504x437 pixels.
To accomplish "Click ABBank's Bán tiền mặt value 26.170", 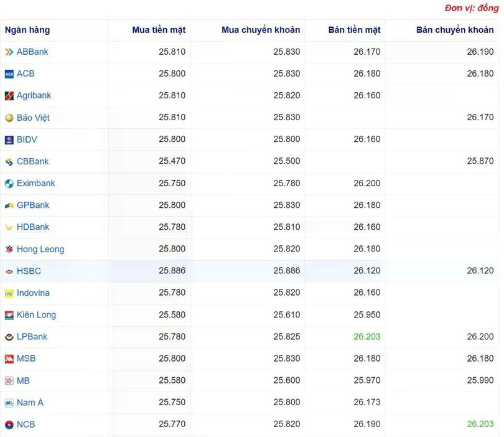I will point(367,52).
